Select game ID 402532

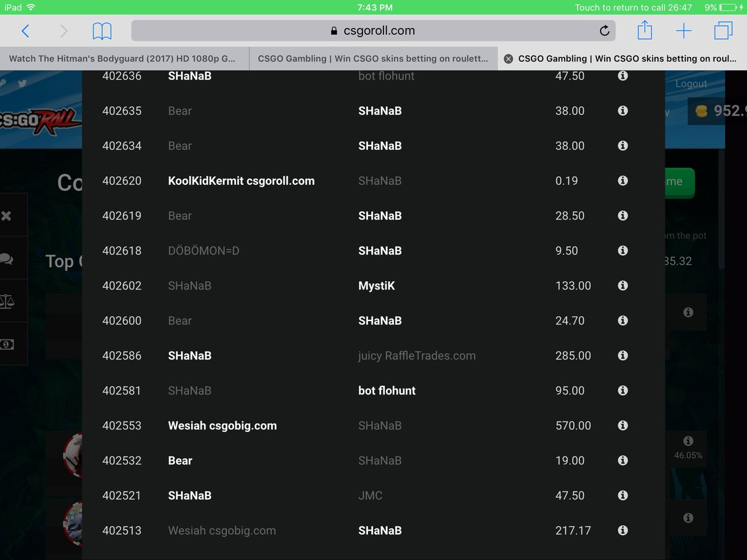coord(122,460)
